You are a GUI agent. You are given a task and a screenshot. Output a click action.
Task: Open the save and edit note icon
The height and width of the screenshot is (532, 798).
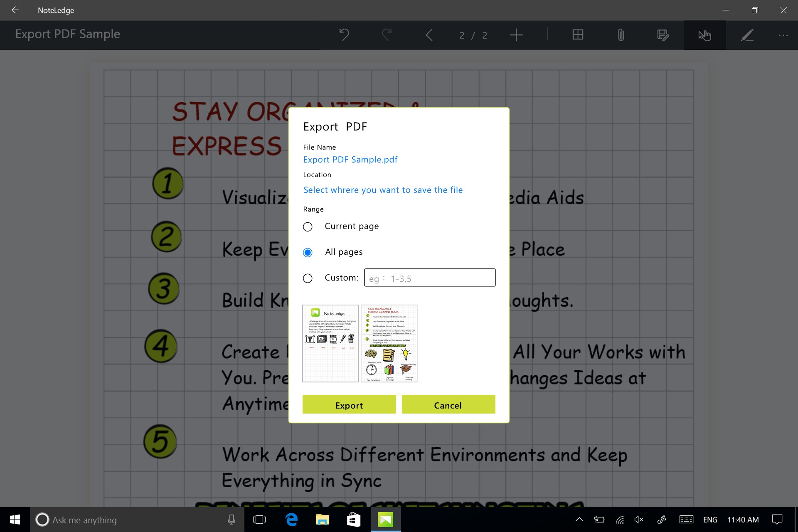coord(663,35)
